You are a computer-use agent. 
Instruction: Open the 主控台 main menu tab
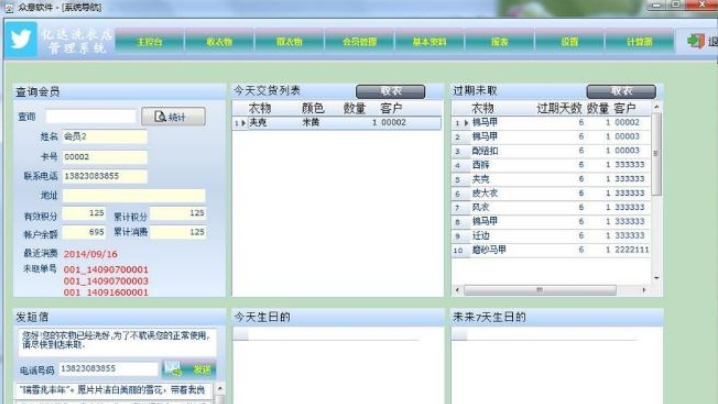point(150,42)
